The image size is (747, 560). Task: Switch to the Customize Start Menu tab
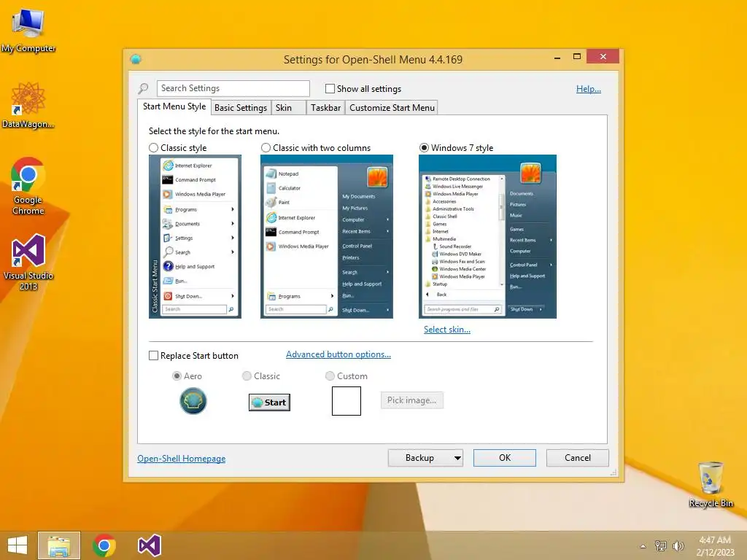point(392,108)
